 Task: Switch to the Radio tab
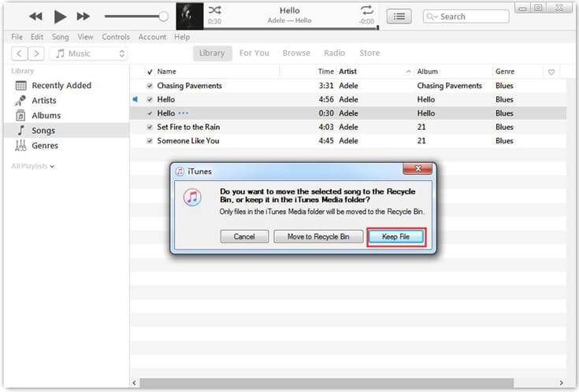point(334,54)
